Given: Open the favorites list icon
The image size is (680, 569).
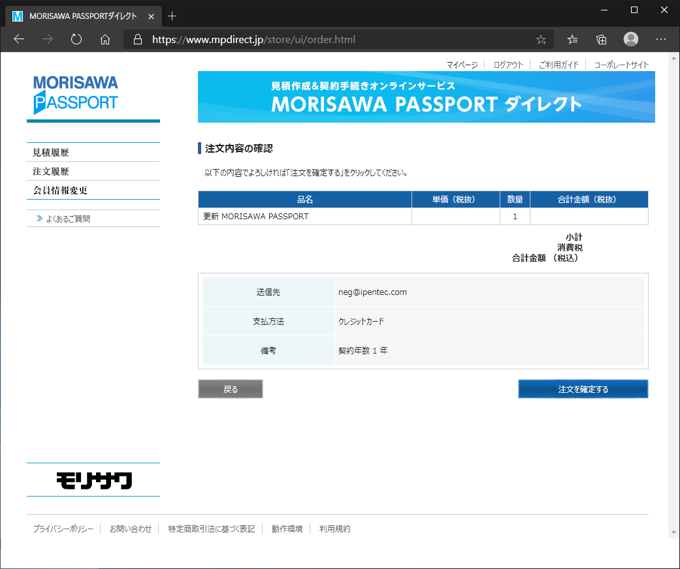Looking at the screenshot, I should [x=572, y=39].
